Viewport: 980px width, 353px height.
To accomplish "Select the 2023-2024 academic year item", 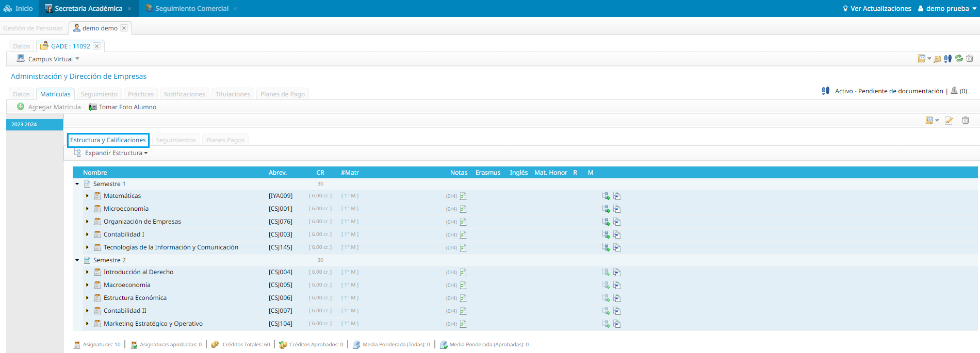I will pos(34,125).
